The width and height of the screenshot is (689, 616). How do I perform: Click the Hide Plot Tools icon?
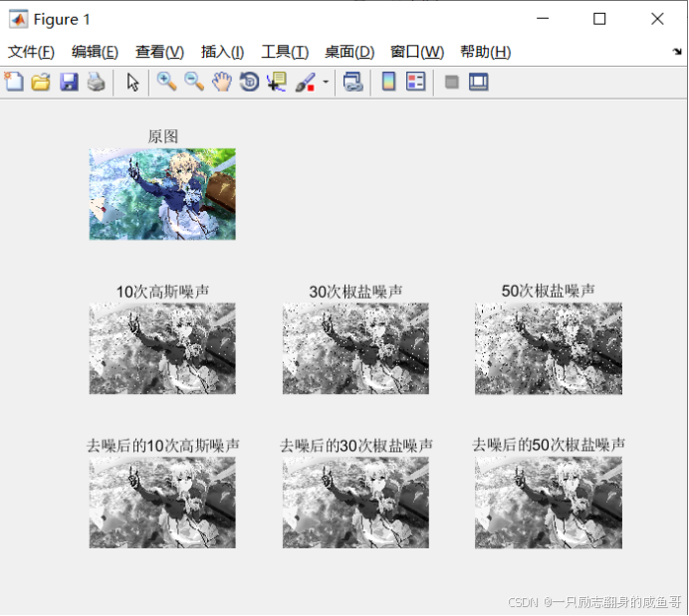(x=451, y=83)
